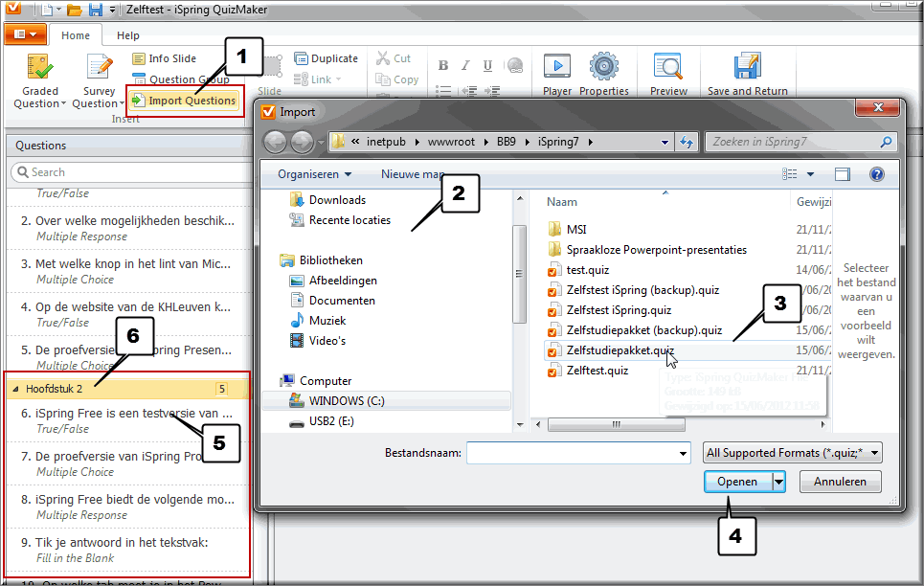Viewport: 924px width, 586px height.
Task: Click BB9 in the address path
Action: pos(507,142)
